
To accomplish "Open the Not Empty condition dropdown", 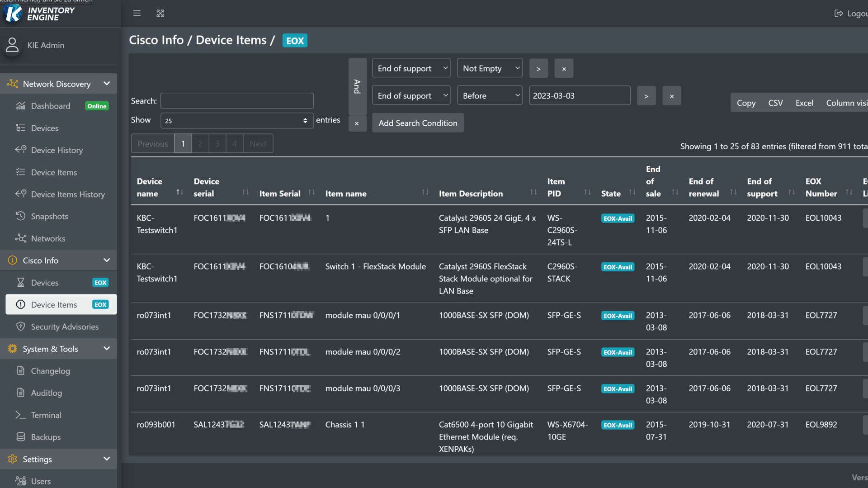I will click(x=490, y=68).
